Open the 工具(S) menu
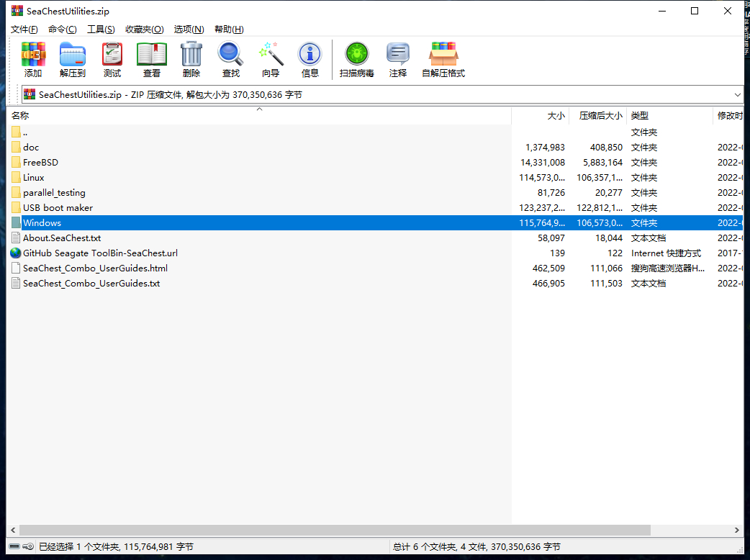This screenshot has height=560, width=750. [x=101, y=30]
